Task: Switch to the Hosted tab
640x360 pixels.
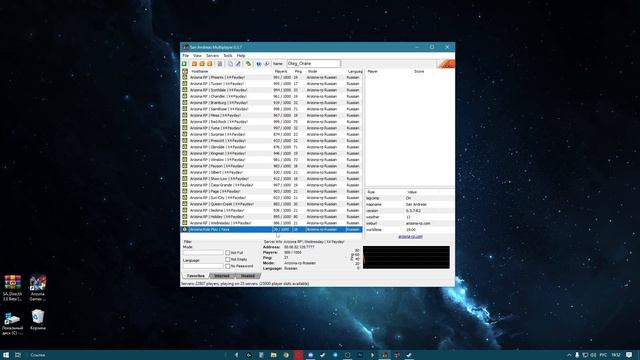Action: pos(248,276)
